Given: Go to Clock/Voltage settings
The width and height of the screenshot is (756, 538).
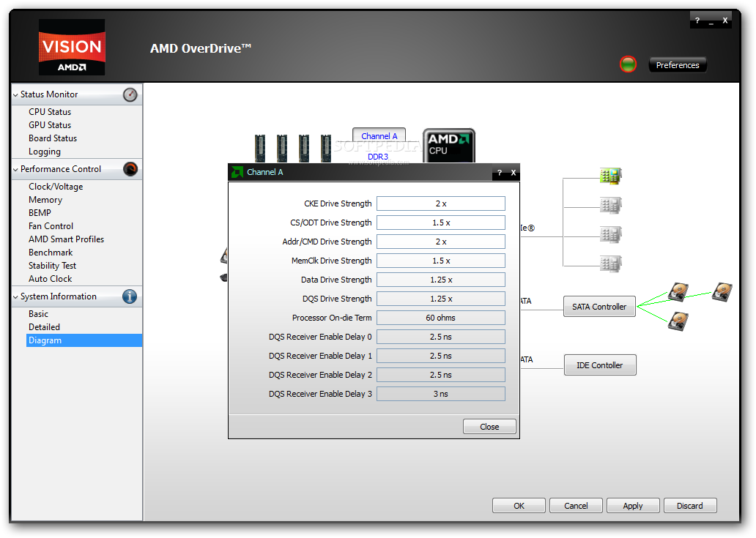Looking at the screenshot, I should (56, 187).
